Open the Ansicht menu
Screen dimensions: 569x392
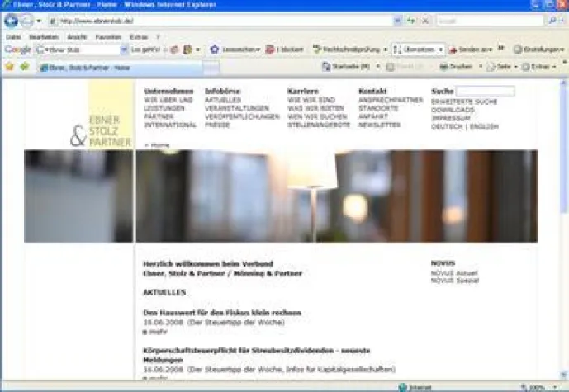point(77,37)
